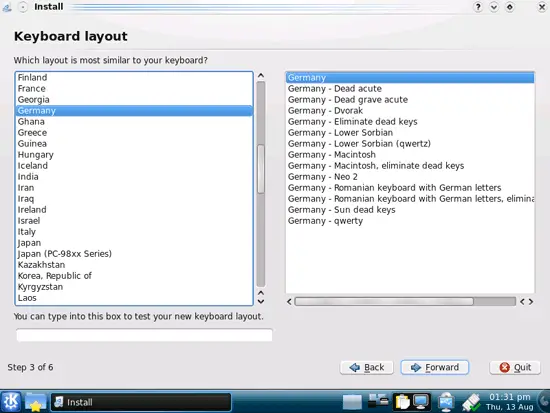Open the device notifier tray icon
The height and width of the screenshot is (413, 550).
[378, 401]
